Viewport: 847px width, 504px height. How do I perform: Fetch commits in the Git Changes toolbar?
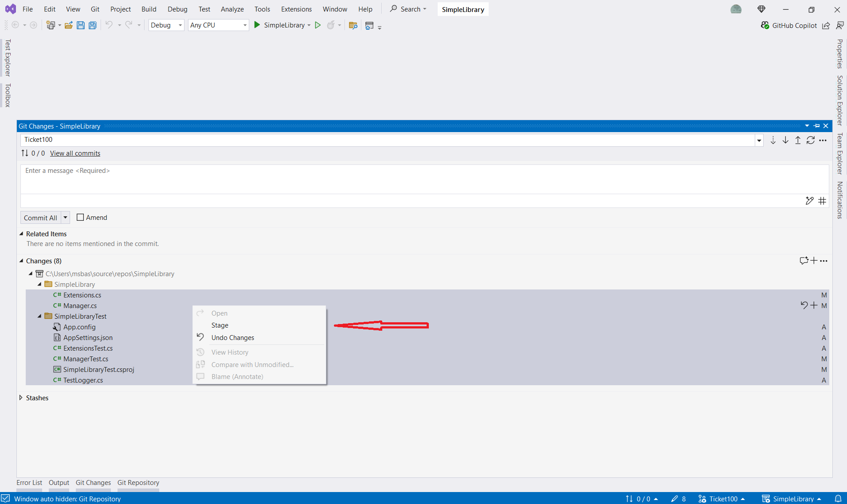tap(773, 140)
